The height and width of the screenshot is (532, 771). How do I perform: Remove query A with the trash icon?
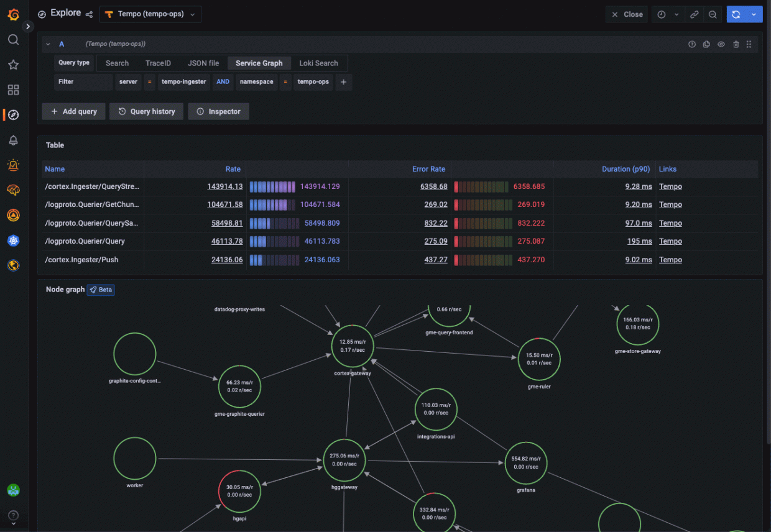(x=736, y=44)
